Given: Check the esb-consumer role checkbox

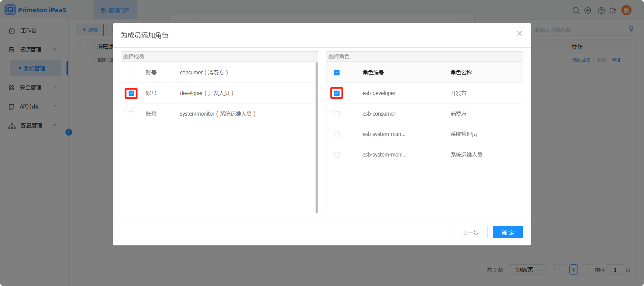Looking at the screenshot, I should (x=337, y=114).
